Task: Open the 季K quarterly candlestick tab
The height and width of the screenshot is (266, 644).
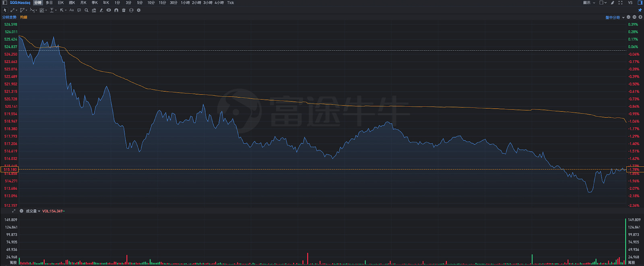Action: pos(95,2)
